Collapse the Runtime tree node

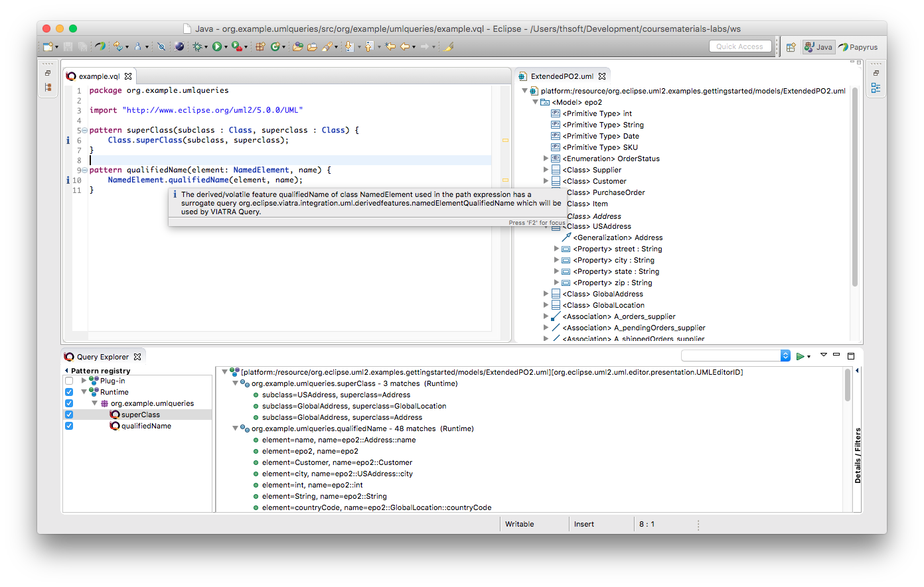pyautogui.click(x=84, y=392)
